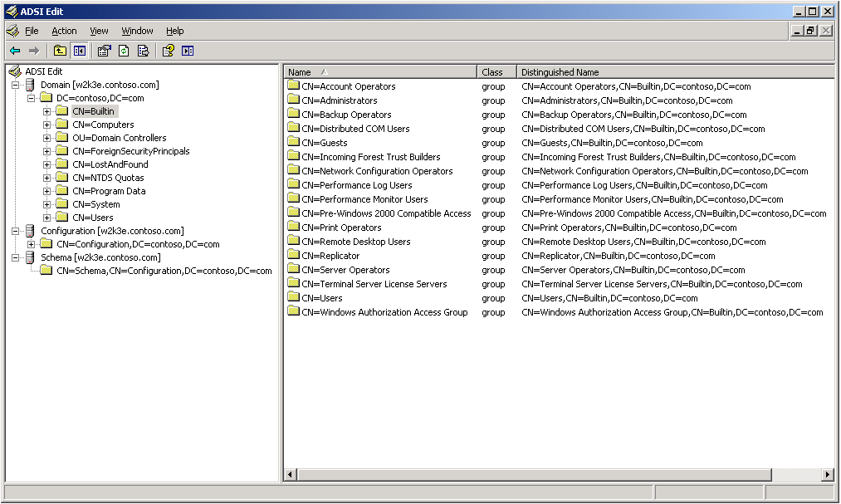
Task: Toggle the Show/Hide Action Pane icon
Action: click(188, 51)
